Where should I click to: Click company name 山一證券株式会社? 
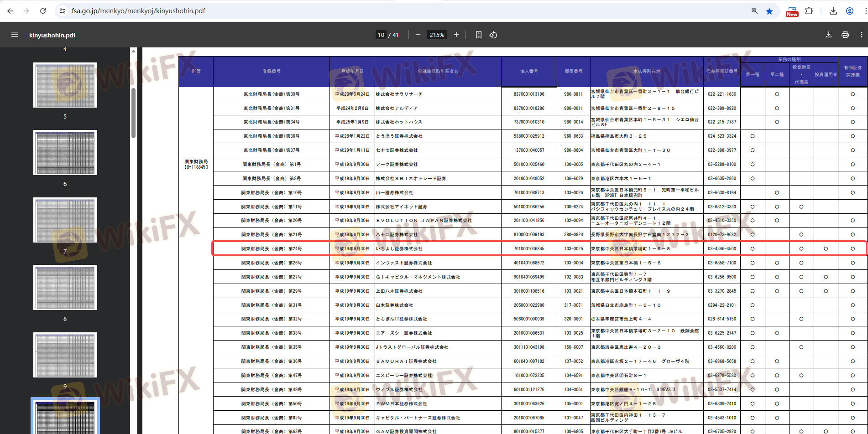pyautogui.click(x=394, y=193)
